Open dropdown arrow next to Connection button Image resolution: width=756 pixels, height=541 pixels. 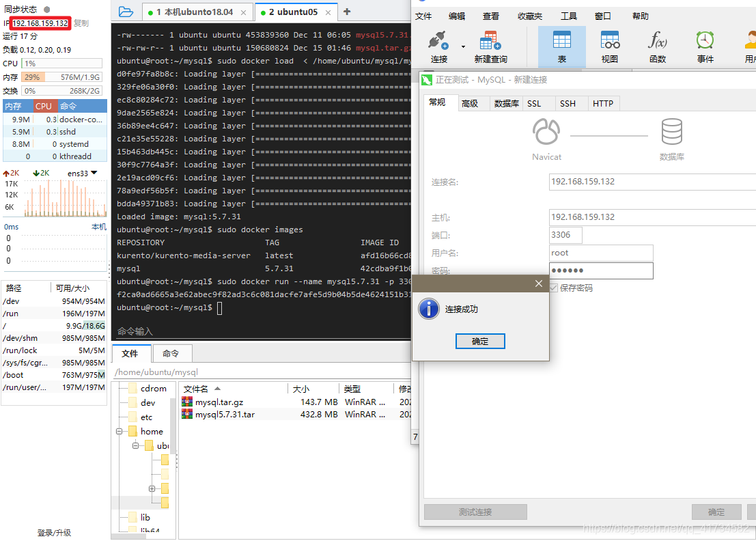point(463,46)
